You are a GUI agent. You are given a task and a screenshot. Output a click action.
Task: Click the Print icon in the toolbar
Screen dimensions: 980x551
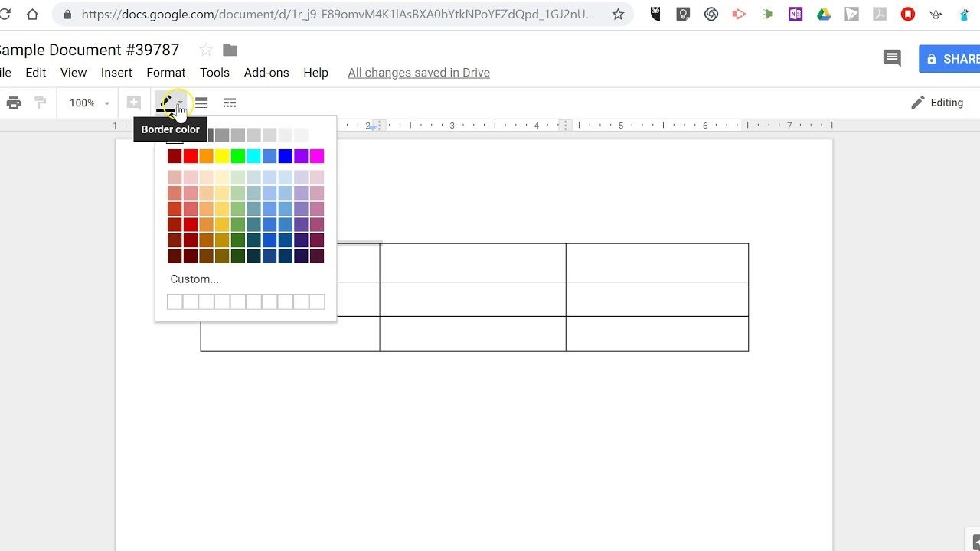point(14,103)
